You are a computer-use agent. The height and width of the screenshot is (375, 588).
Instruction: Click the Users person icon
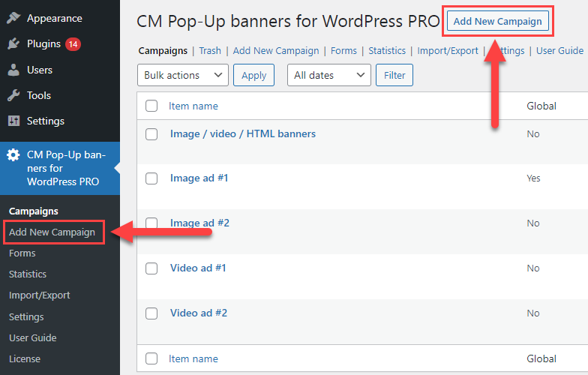pyautogui.click(x=13, y=70)
